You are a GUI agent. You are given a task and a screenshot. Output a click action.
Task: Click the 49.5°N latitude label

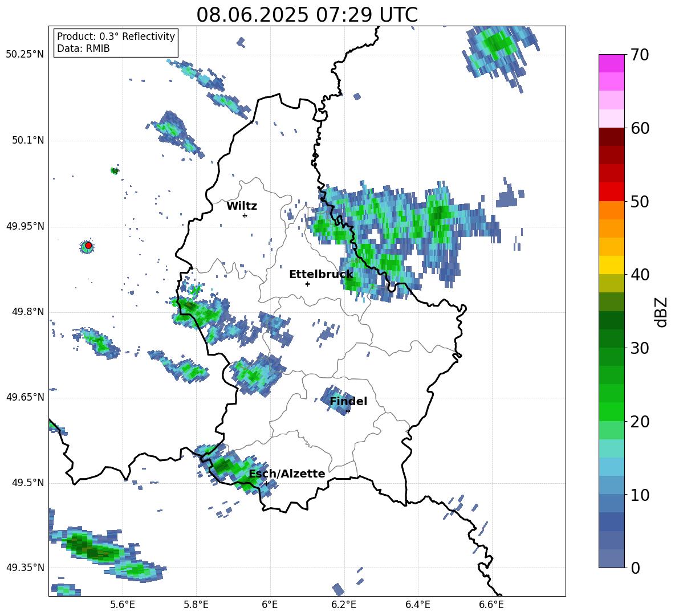(28, 483)
